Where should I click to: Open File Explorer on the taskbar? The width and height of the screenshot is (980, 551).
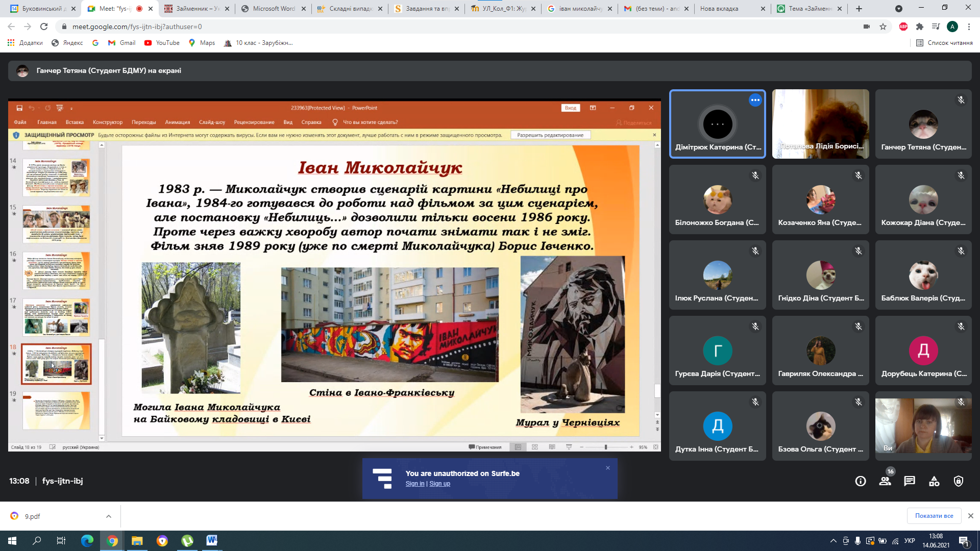137,541
